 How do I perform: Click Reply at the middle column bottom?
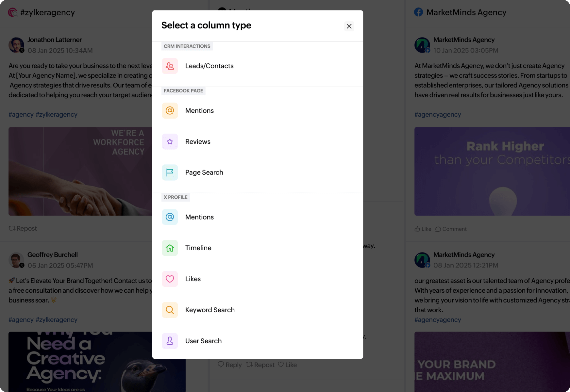point(230,365)
